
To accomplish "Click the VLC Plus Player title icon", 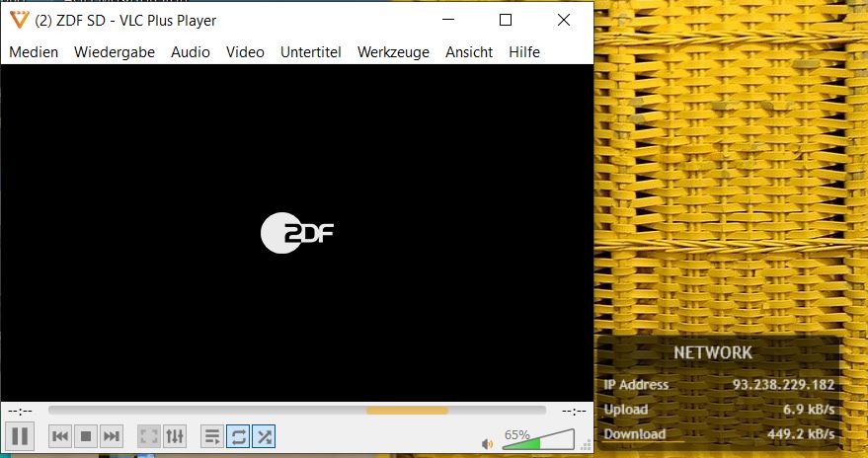I will click(18, 20).
